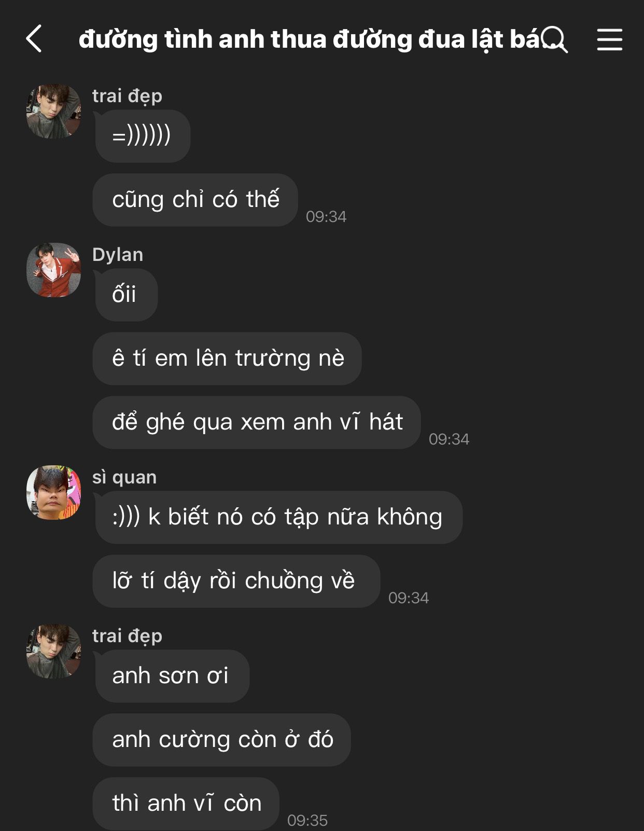Select the 'để ghé qua xem anh vĩ hát' message
The height and width of the screenshot is (831, 644).
[x=257, y=422]
